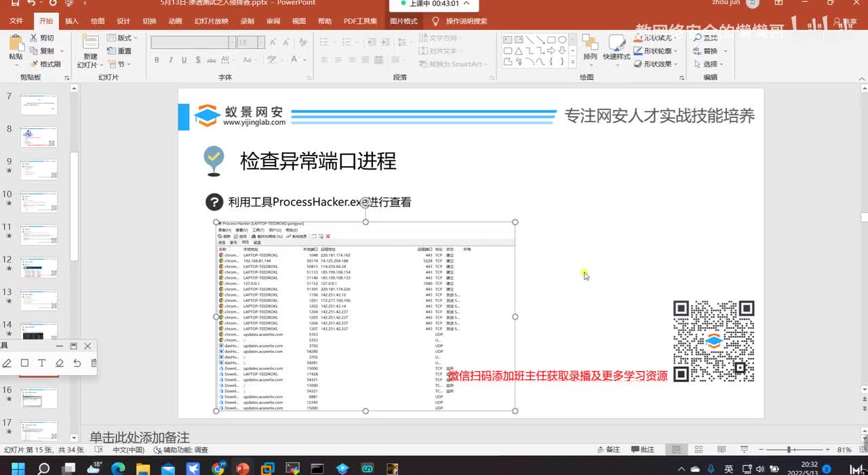Adjust the zoom slider in status bar
The width and height of the screenshot is (868, 475).
pyautogui.click(x=789, y=449)
